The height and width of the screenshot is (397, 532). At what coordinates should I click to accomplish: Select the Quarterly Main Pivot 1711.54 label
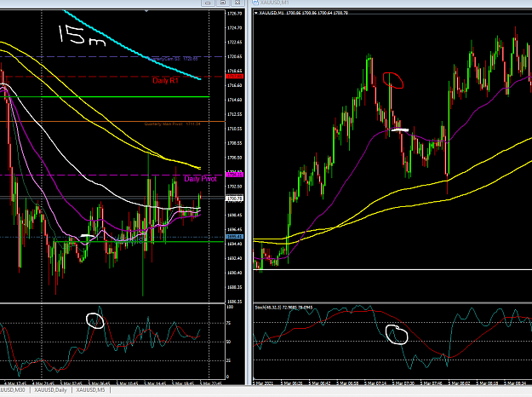(172, 124)
